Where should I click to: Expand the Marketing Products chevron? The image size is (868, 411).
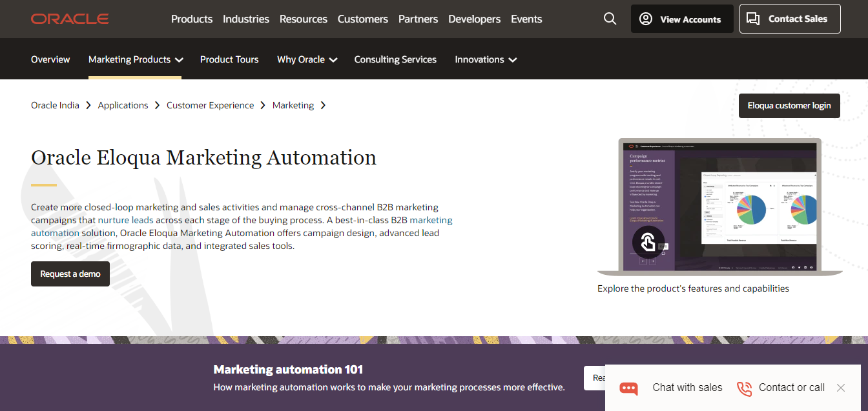coord(179,59)
